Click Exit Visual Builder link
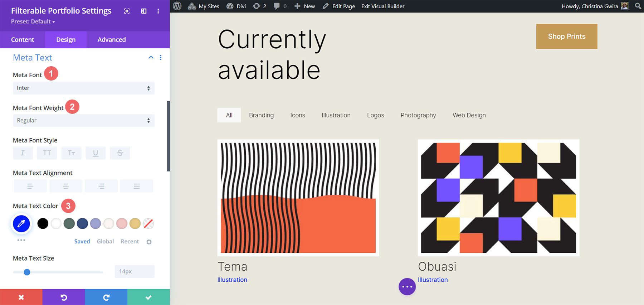The width and height of the screenshot is (644, 305). [x=382, y=6]
